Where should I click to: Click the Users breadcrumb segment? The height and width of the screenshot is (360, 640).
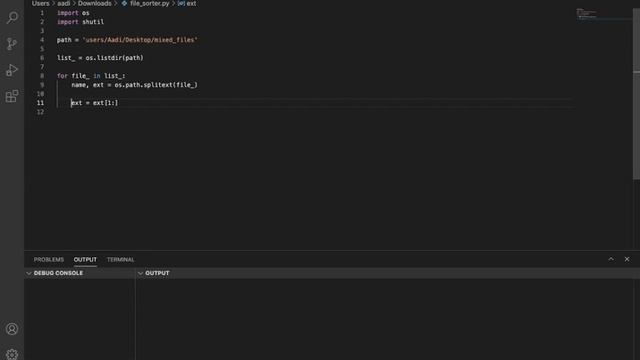(x=40, y=3)
